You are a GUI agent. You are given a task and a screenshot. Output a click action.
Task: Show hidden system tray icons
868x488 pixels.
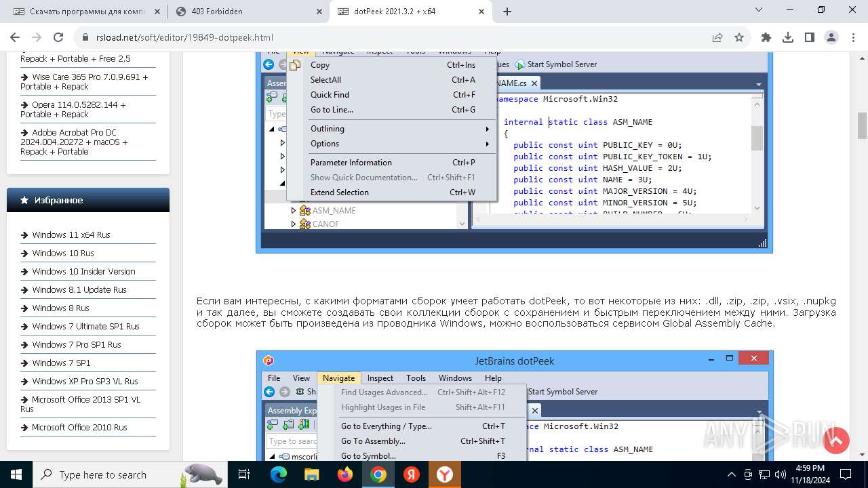pyautogui.click(x=732, y=474)
